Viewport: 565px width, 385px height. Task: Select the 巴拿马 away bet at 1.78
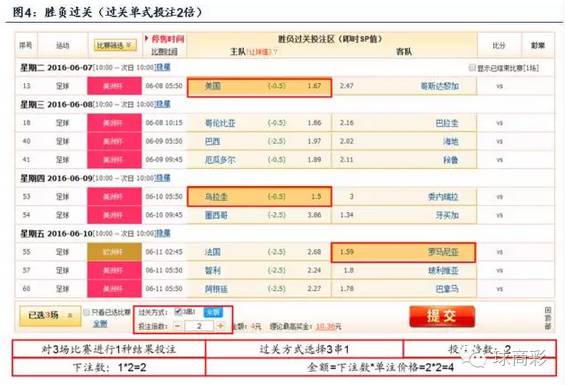click(x=404, y=289)
